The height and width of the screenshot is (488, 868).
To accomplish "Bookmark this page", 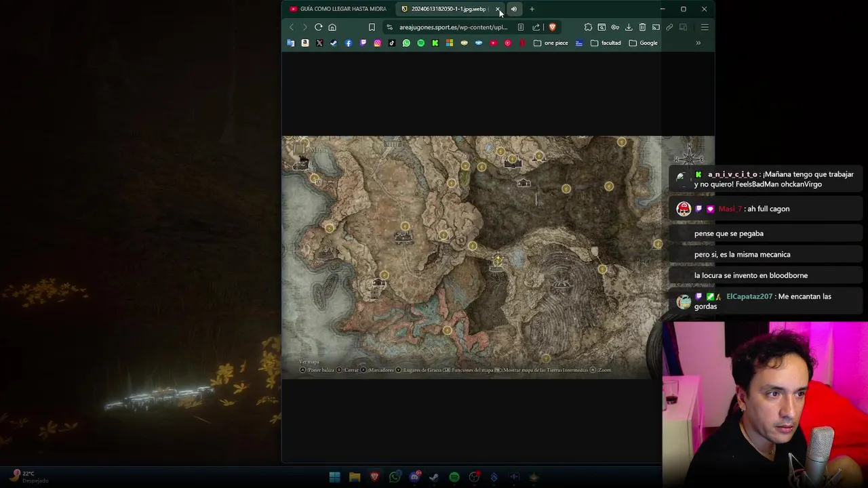I will coord(372,27).
